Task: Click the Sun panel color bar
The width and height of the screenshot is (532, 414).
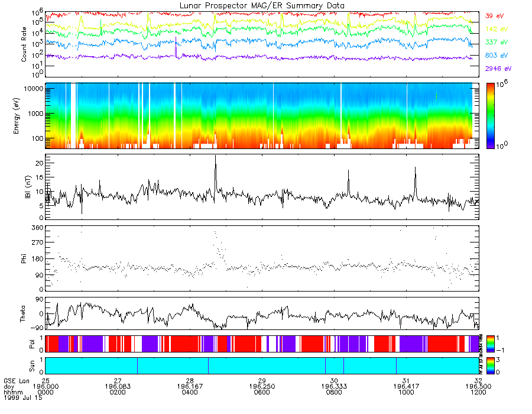Action: point(490,366)
